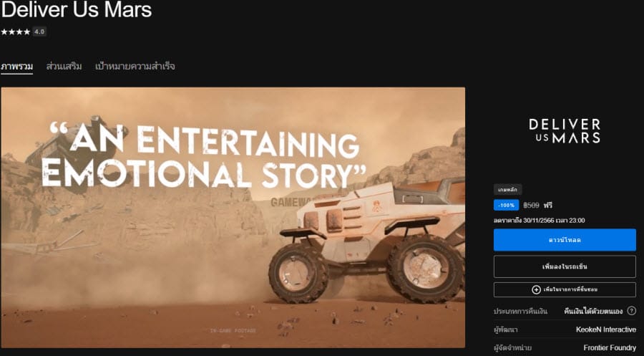Click the add to cart button
This screenshot has height=356, width=644.
tap(565, 266)
